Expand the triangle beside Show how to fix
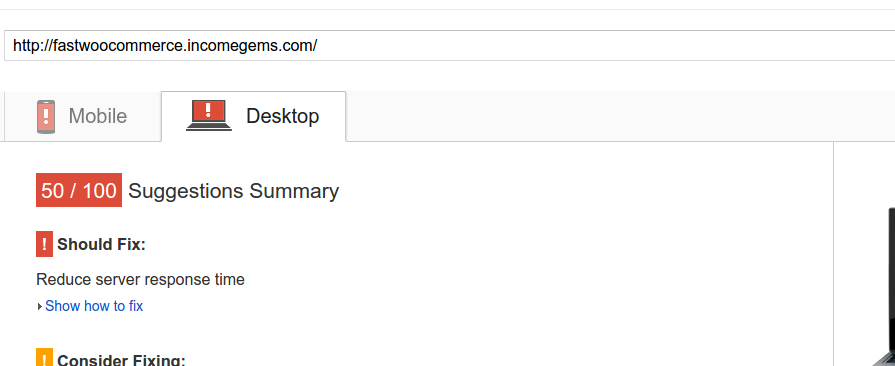 [x=39, y=307]
